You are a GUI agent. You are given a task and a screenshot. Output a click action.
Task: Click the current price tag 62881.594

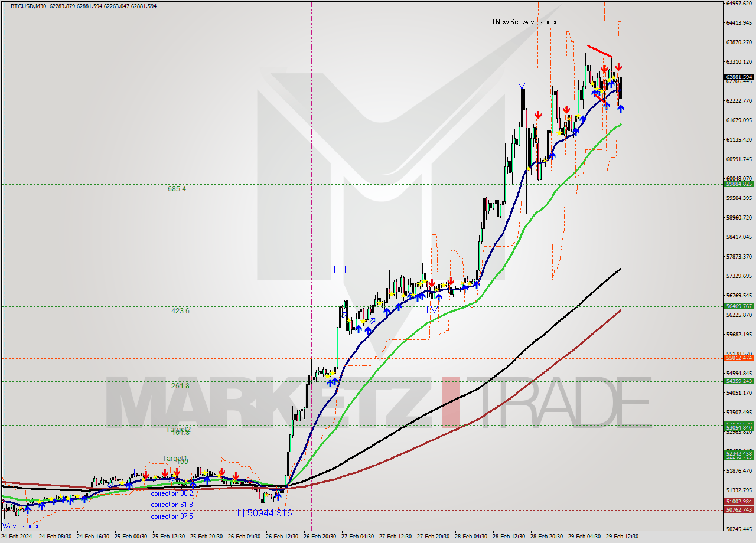[x=738, y=77]
